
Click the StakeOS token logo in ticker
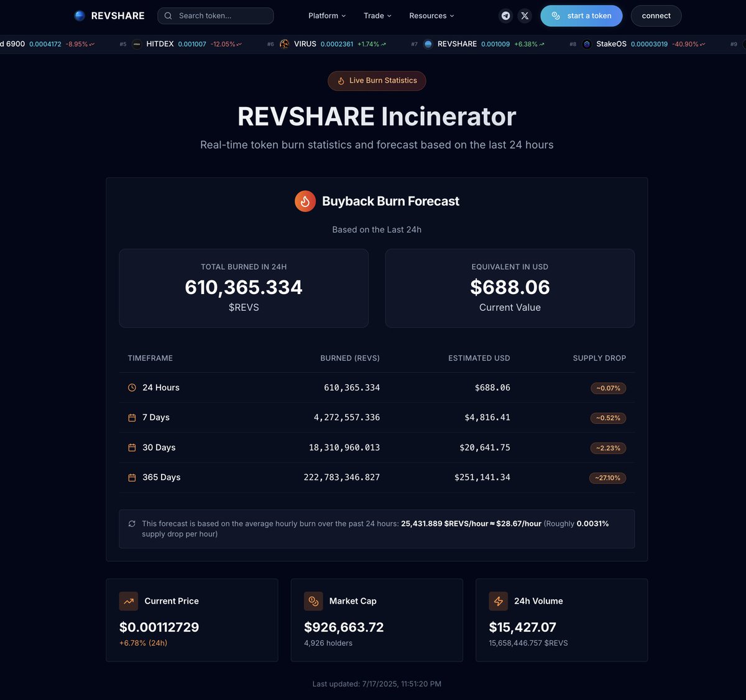(x=587, y=44)
